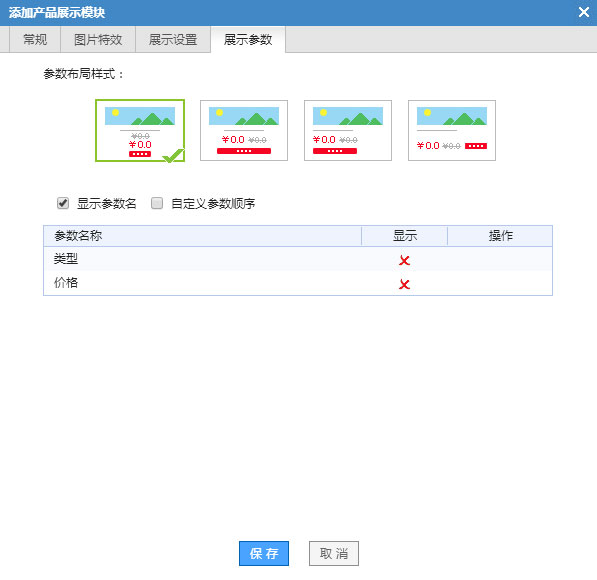Click the 显示 column header

(x=404, y=236)
